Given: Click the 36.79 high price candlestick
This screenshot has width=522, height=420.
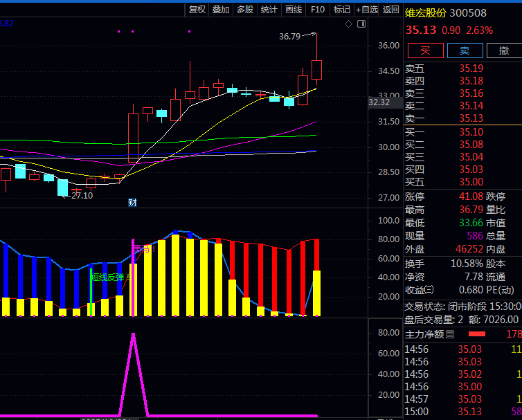Looking at the screenshot, I should pos(316,69).
